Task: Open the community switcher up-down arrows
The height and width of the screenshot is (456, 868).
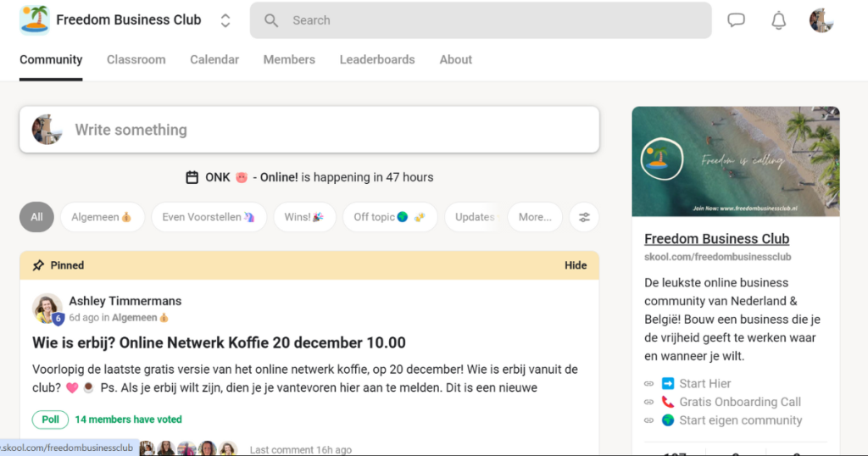Action: (x=225, y=20)
